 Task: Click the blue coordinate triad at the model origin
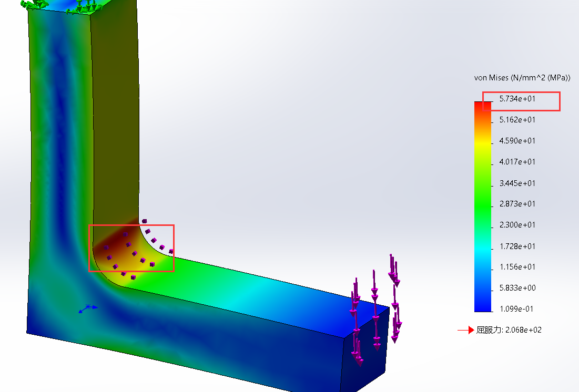click(88, 307)
